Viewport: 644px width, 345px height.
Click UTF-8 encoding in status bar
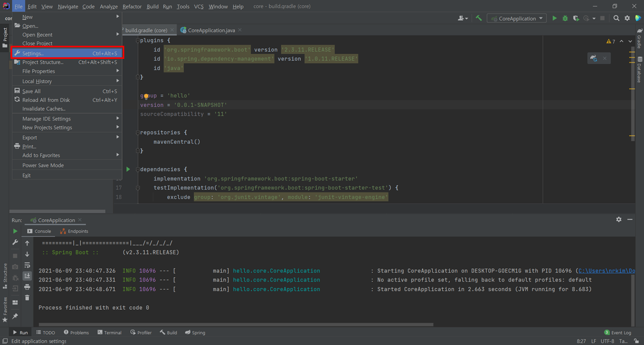pos(607,341)
